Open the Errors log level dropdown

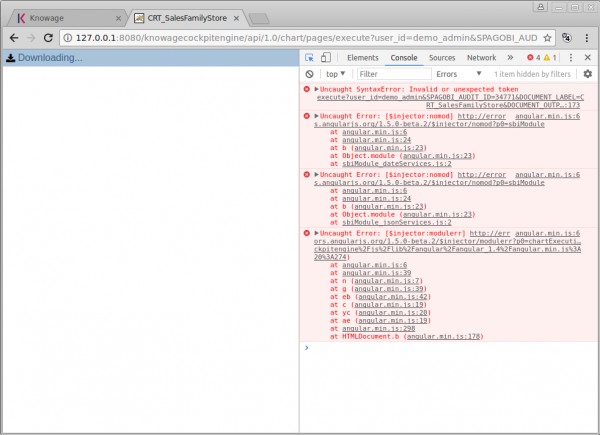[458, 74]
